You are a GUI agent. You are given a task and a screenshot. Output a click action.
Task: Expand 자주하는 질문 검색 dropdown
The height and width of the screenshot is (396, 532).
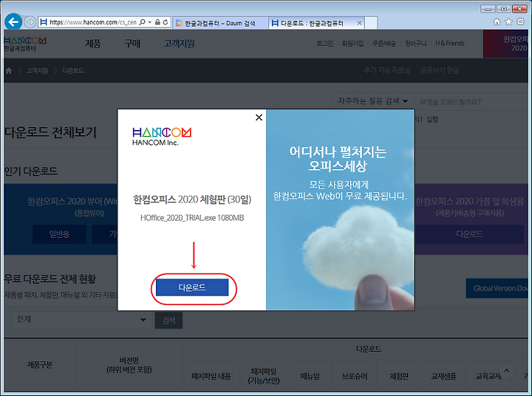point(373,101)
